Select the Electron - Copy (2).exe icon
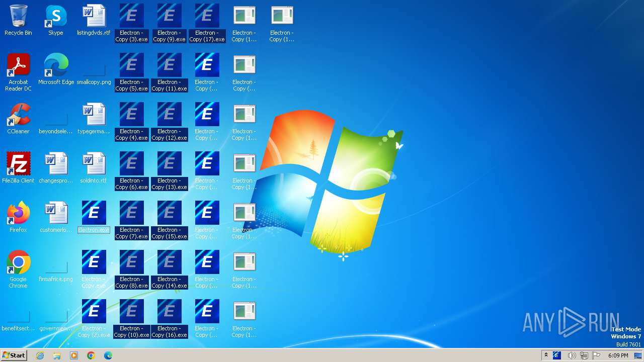 (94, 318)
